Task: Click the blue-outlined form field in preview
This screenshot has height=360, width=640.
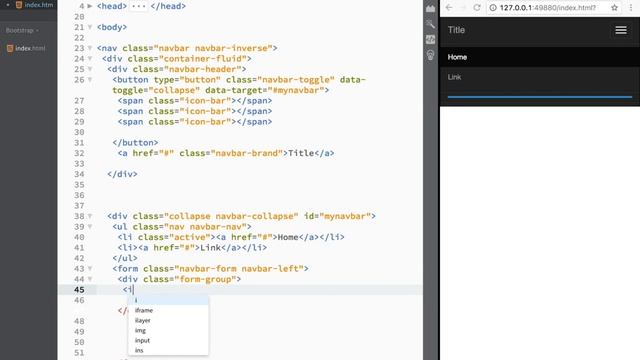Action: [540, 97]
